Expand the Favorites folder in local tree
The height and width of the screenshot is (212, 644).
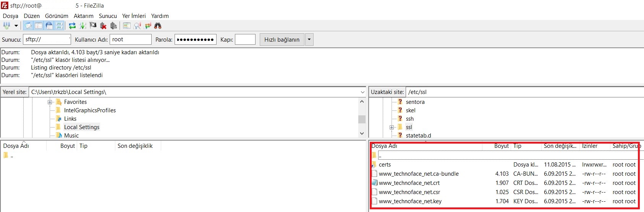[x=50, y=102]
